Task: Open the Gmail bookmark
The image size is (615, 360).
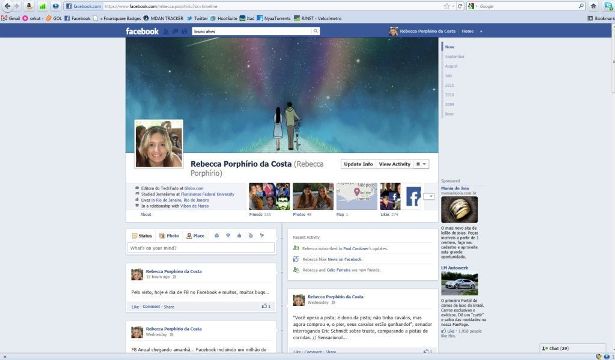Action: point(11,18)
